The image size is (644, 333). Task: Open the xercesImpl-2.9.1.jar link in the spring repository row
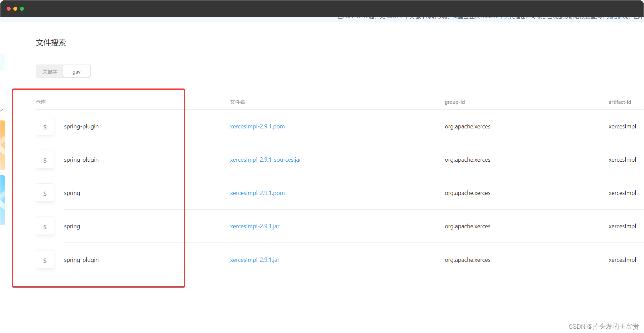point(255,226)
